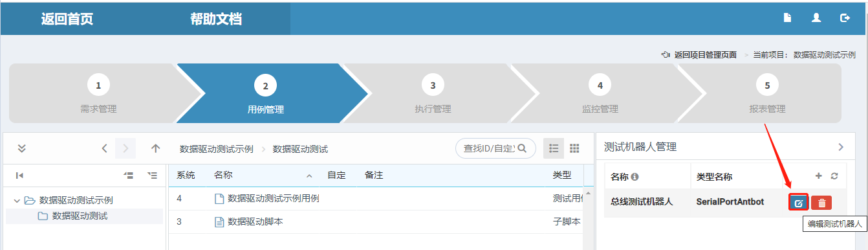
Task: Open the 帮助文档 link
Action: click(x=216, y=19)
